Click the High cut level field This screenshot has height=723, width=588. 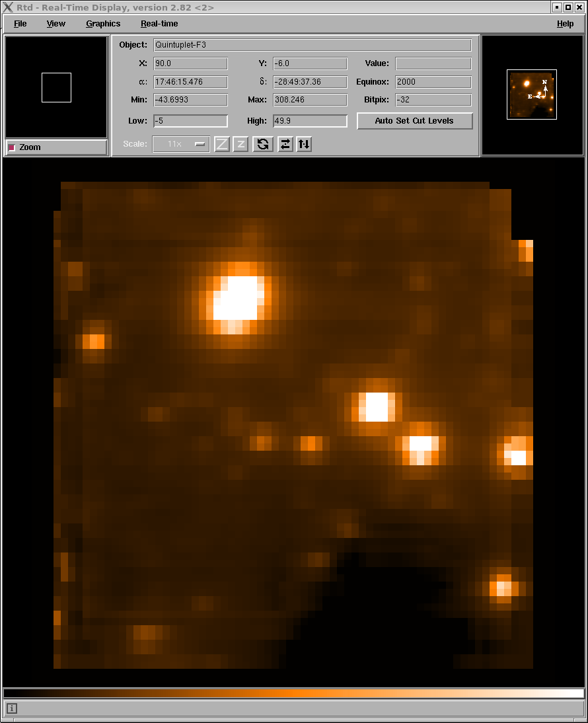310,121
